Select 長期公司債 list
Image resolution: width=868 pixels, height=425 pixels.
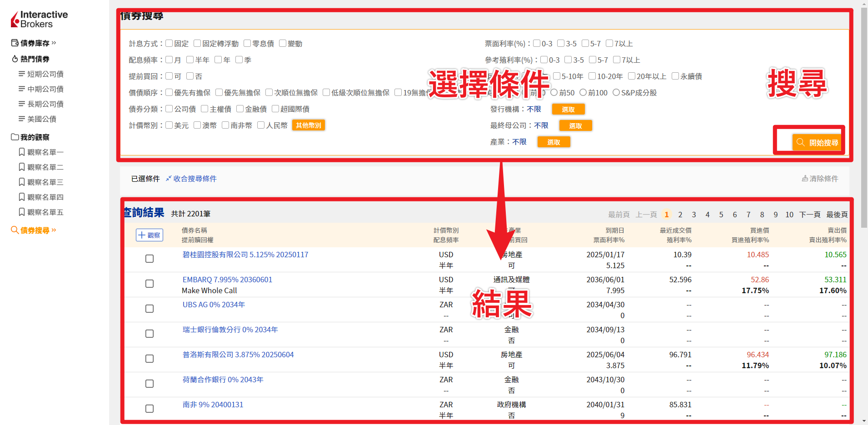click(x=41, y=104)
